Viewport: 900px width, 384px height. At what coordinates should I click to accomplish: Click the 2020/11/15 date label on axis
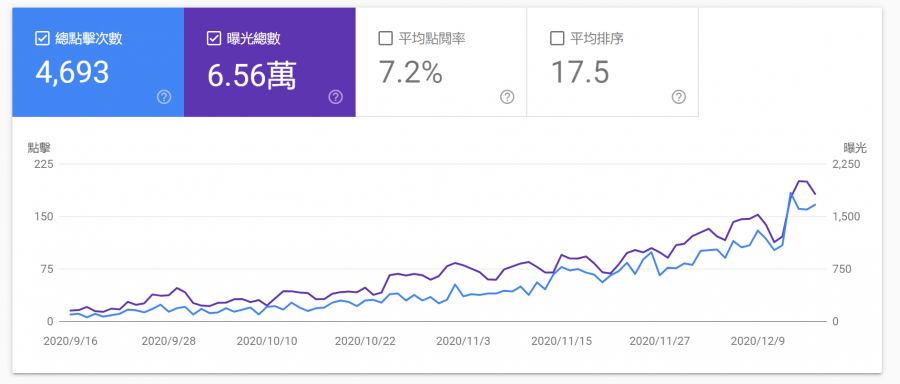pos(561,341)
